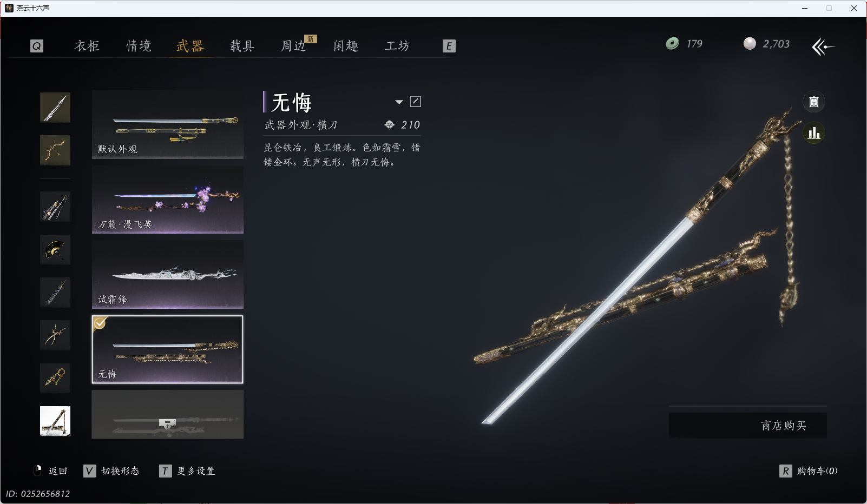
Task: Open the 购物车 shopping cart
Action: pyautogui.click(x=809, y=471)
